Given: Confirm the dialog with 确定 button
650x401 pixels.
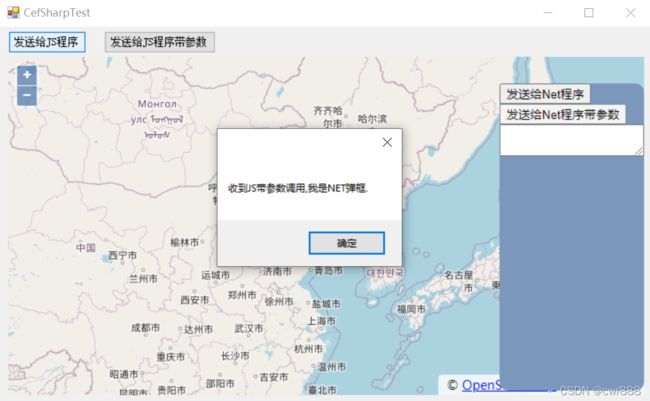Looking at the screenshot, I should 347,243.
